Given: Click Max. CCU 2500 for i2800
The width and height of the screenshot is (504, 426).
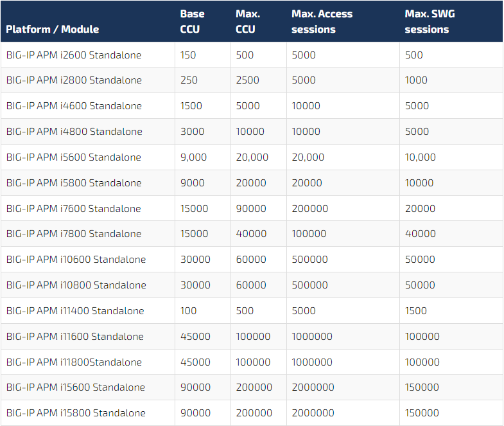Looking at the screenshot, I should point(247,80).
